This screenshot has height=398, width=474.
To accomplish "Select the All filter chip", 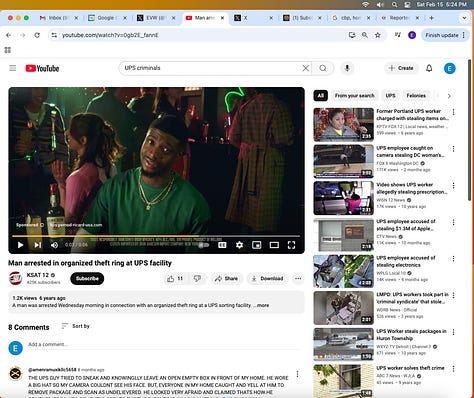I will point(320,96).
